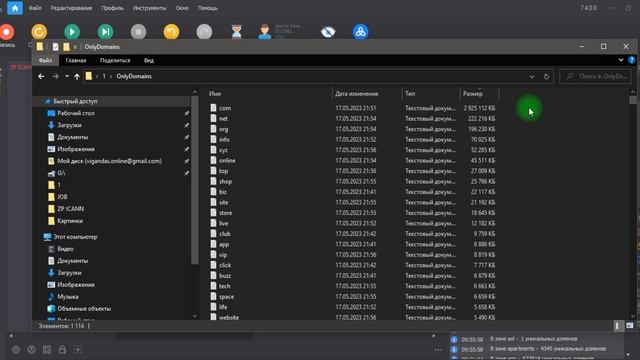Sort by the Тип column header

click(x=430, y=94)
